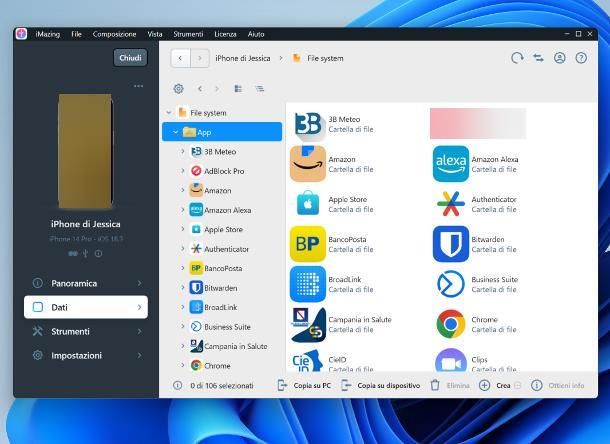Click the Chrome icon in grid
The image size is (610, 444).
pos(451,324)
